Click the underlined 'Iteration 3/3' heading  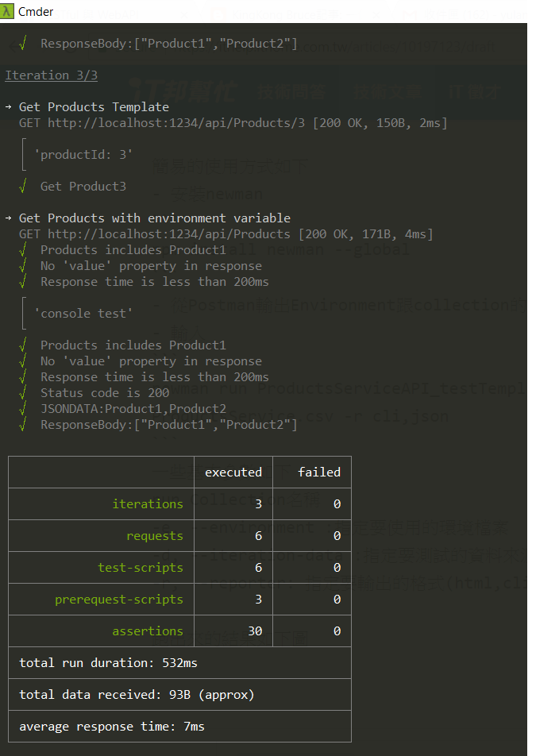(51, 75)
